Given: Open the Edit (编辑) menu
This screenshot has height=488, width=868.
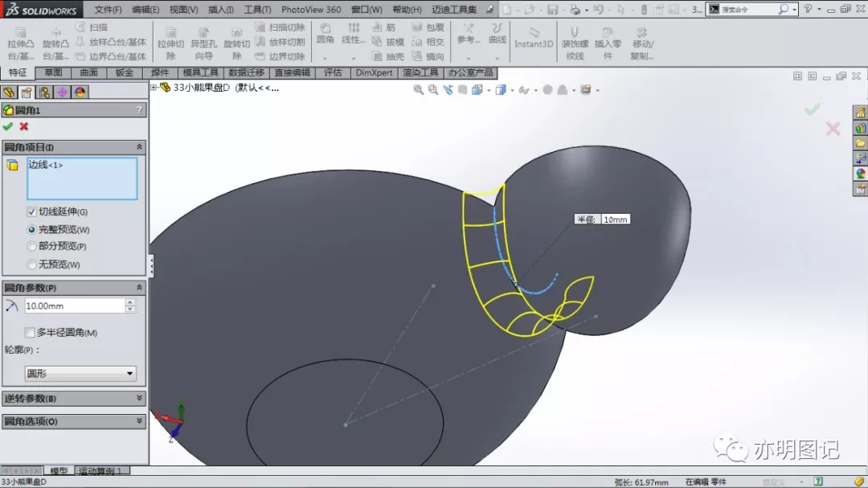Looking at the screenshot, I should [145, 10].
